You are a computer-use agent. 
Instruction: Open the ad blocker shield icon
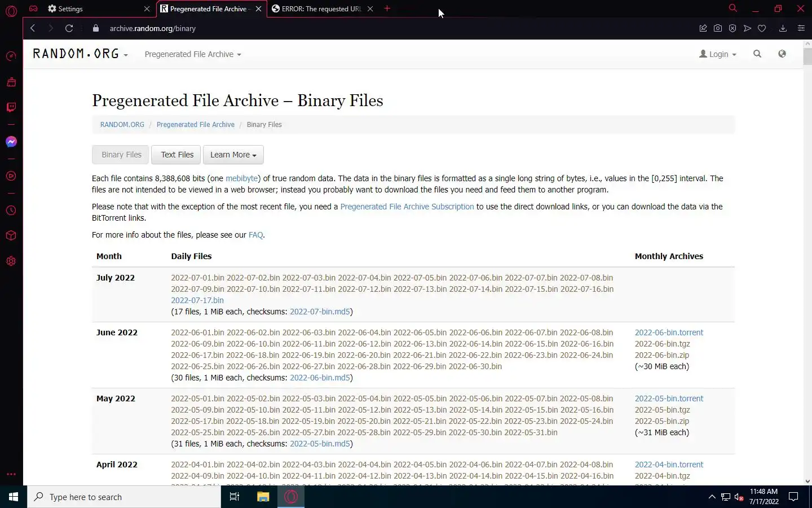[x=732, y=28]
